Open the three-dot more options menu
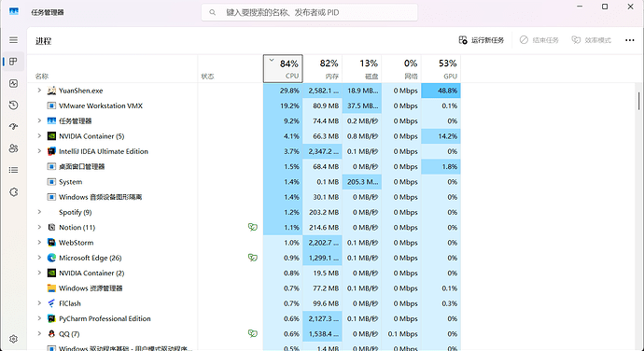This screenshot has width=644, height=351. click(x=630, y=40)
